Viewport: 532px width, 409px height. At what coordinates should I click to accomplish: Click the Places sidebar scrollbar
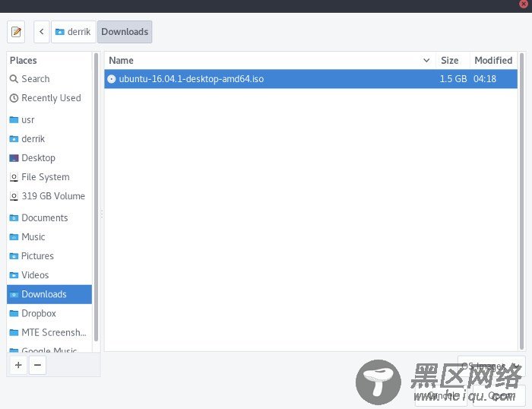(96, 197)
